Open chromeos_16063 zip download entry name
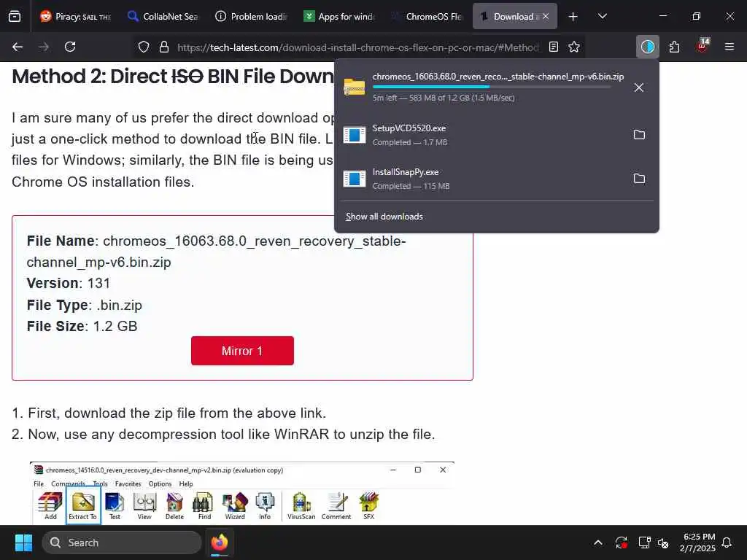Image resolution: width=747 pixels, height=560 pixels. [x=498, y=76]
